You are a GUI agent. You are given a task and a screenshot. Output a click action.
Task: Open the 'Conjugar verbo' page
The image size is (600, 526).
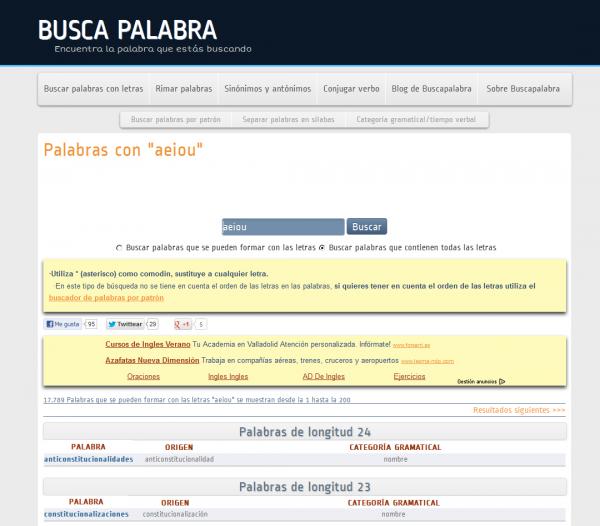click(351, 89)
